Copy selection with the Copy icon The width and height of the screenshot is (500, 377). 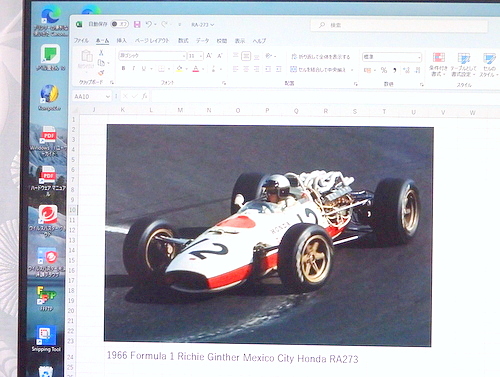101,63
